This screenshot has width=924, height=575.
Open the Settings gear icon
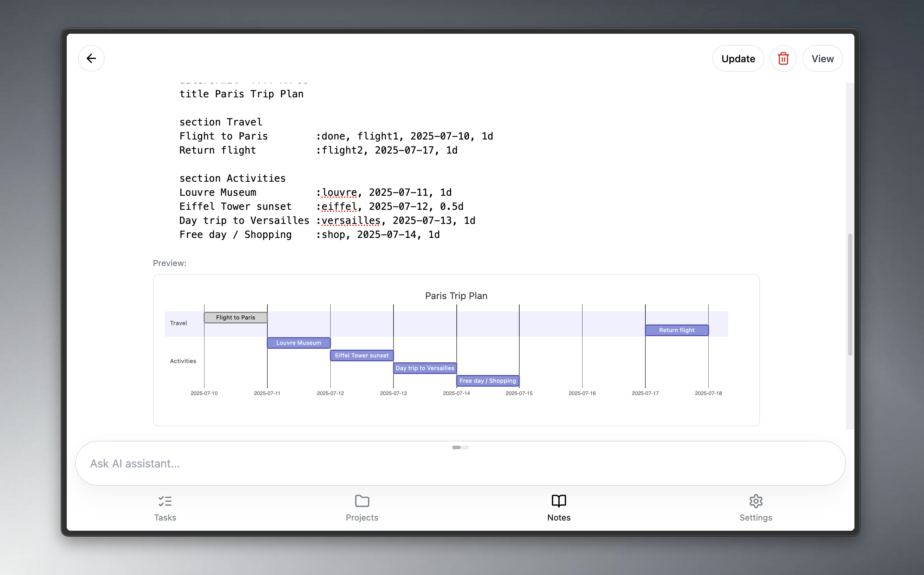pyautogui.click(x=756, y=501)
